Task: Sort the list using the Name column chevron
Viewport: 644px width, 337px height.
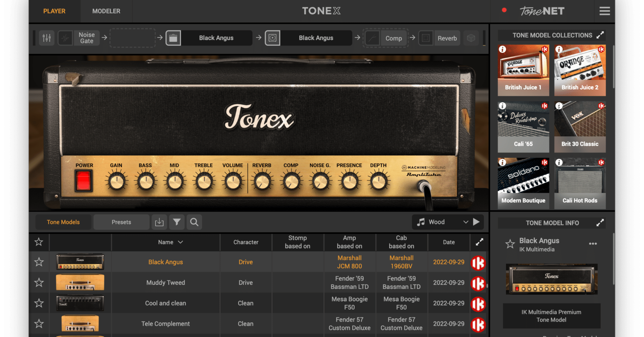Action: point(180,242)
